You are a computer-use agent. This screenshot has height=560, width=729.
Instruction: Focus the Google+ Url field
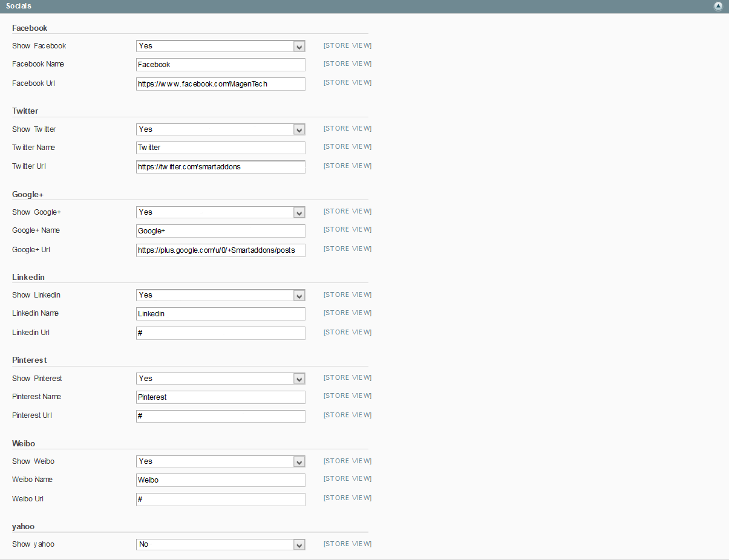[x=221, y=250]
